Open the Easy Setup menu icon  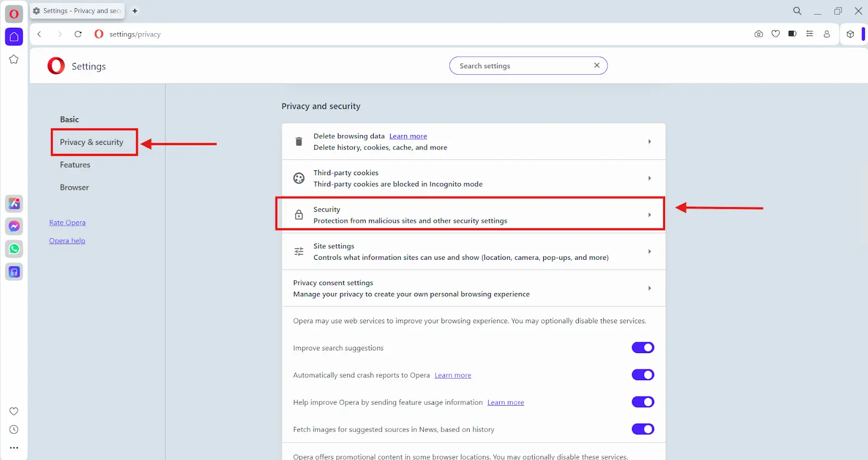point(809,34)
